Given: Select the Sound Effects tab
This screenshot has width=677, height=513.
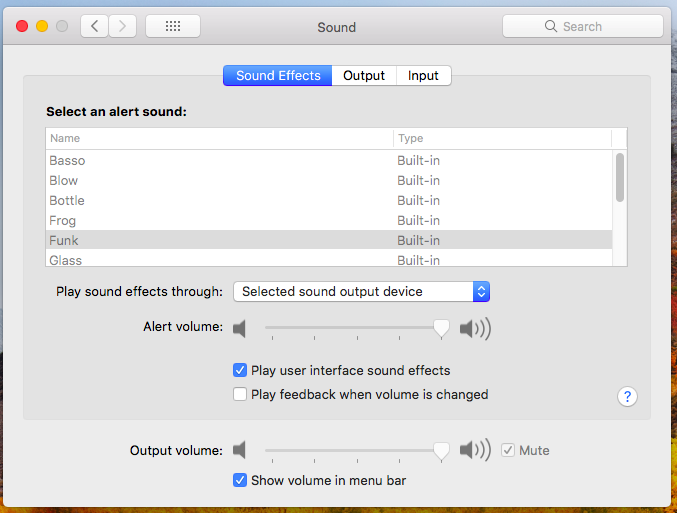Looking at the screenshot, I should (x=278, y=76).
